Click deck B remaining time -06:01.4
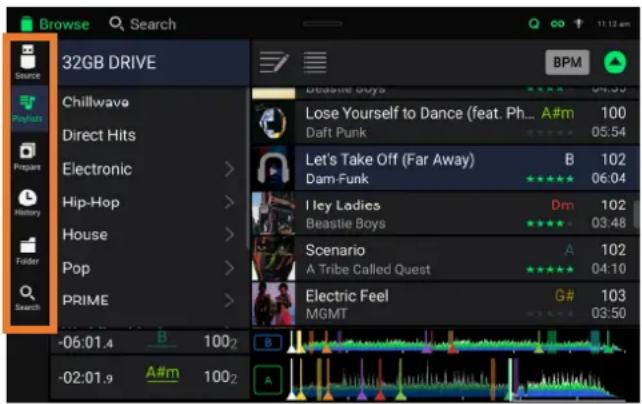642x404 pixels. click(86, 342)
